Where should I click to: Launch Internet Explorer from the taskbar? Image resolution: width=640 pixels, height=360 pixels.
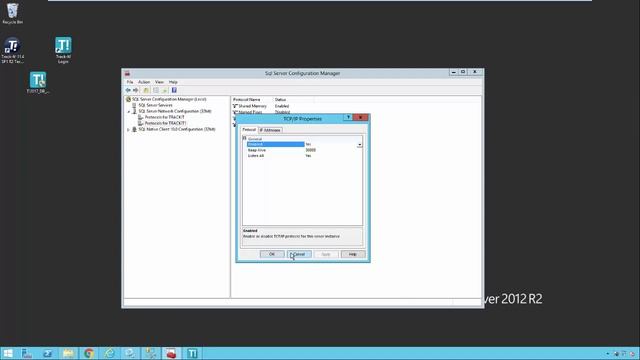[109, 353]
